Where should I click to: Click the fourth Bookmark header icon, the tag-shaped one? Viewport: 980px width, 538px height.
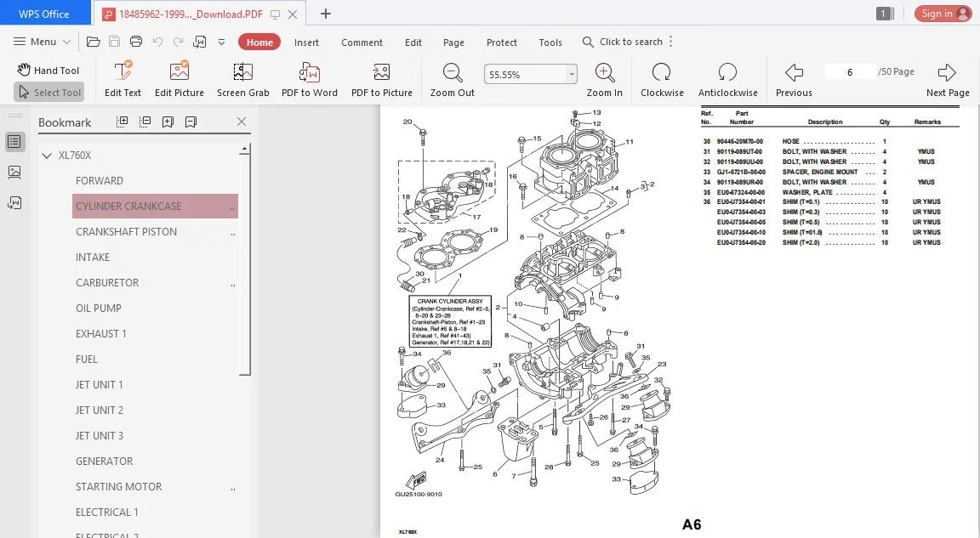coord(191,122)
